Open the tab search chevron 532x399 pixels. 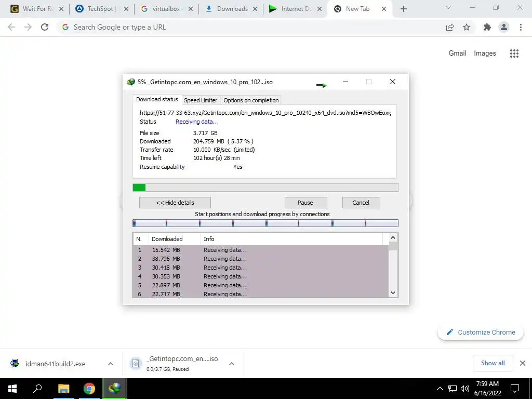[448, 7]
